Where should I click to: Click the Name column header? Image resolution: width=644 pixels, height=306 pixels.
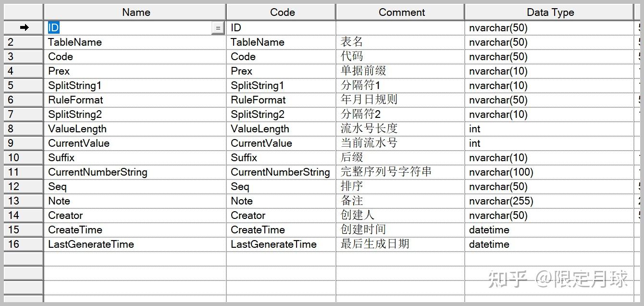[x=136, y=13]
